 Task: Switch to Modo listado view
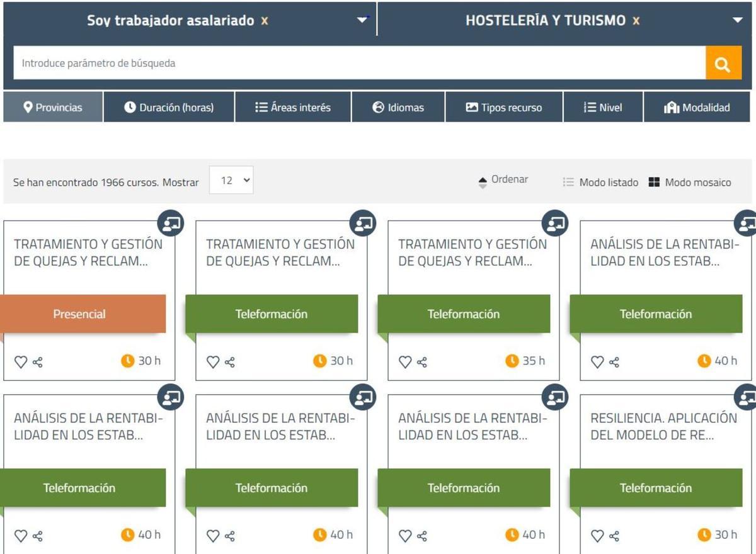click(x=600, y=183)
